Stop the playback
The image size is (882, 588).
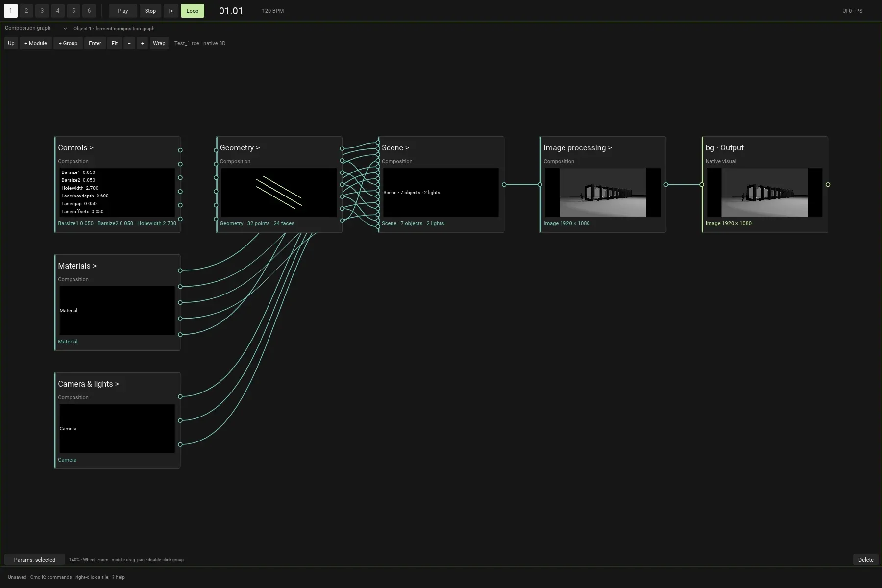(x=150, y=11)
